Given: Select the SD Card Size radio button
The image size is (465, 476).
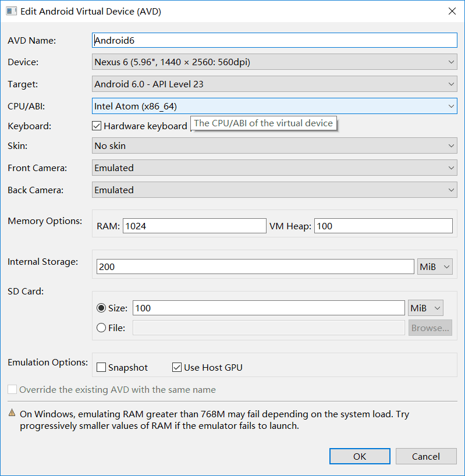Looking at the screenshot, I should 101,308.
